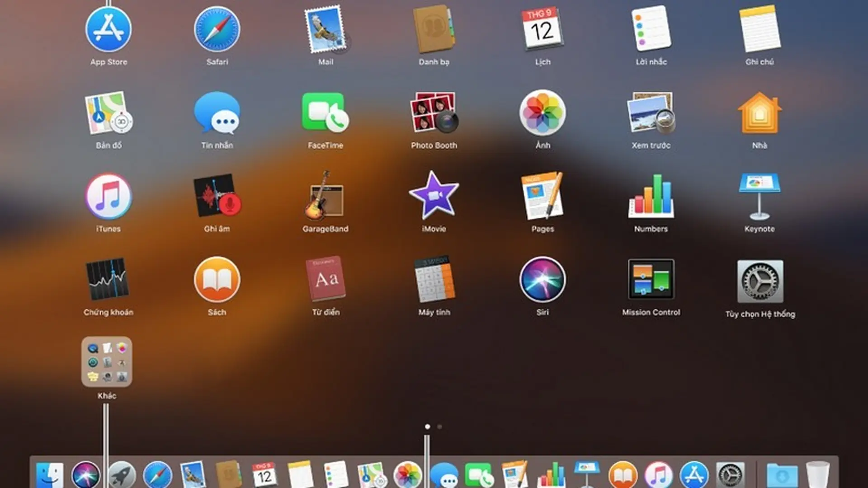Open Pages from Launchpad grid
868x488 pixels.
tap(542, 196)
